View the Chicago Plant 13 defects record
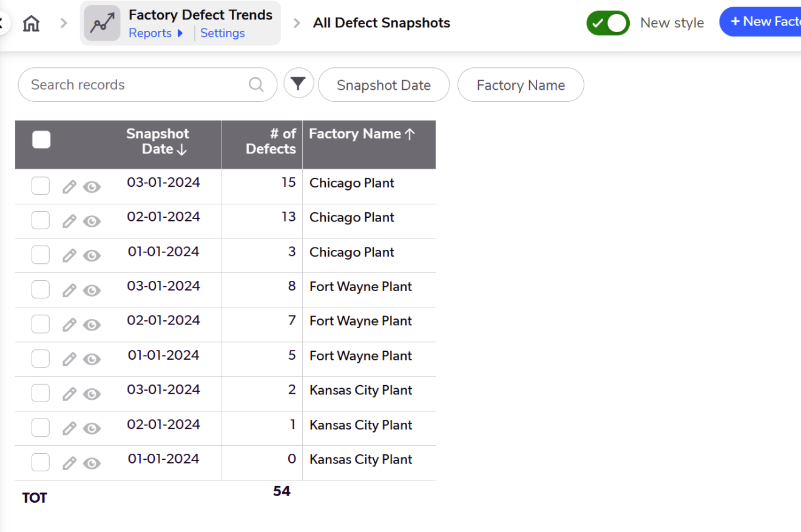 92,221
